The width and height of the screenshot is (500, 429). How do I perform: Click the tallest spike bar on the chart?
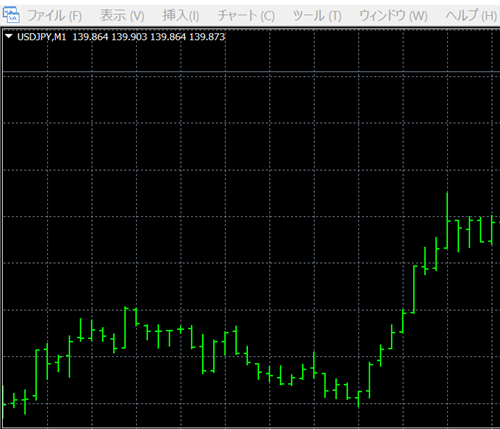click(x=447, y=221)
